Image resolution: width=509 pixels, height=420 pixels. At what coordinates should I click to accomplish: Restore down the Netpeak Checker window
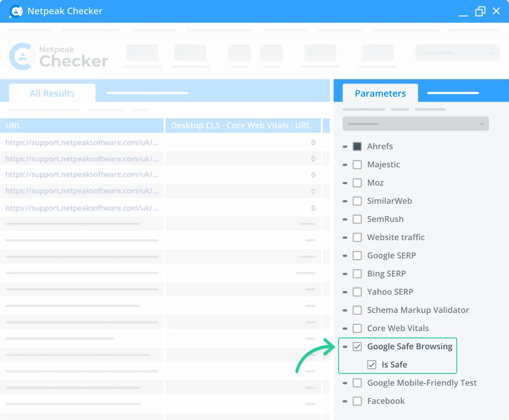(480, 11)
